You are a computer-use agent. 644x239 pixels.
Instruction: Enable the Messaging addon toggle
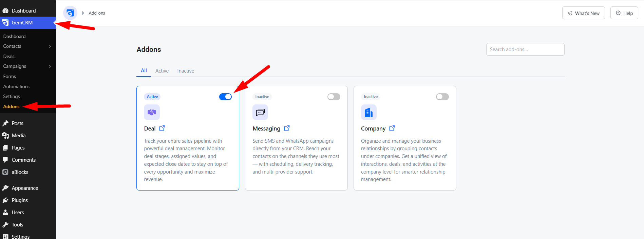334,97
